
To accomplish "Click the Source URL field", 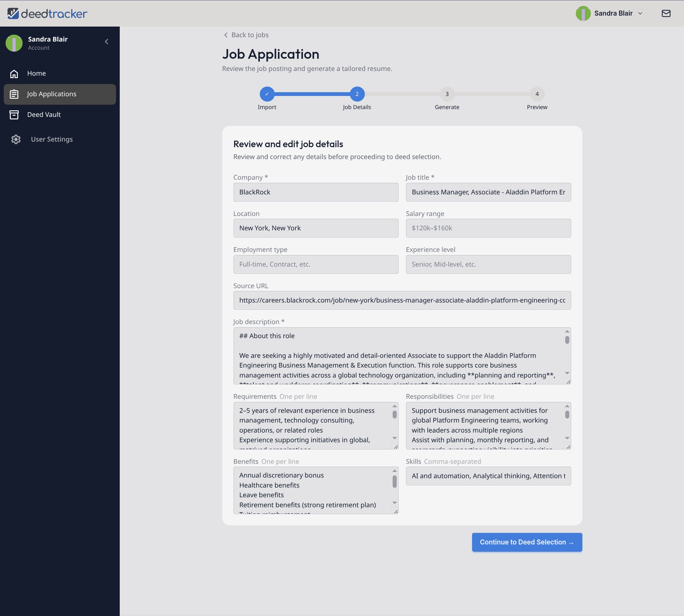I will tap(402, 301).
